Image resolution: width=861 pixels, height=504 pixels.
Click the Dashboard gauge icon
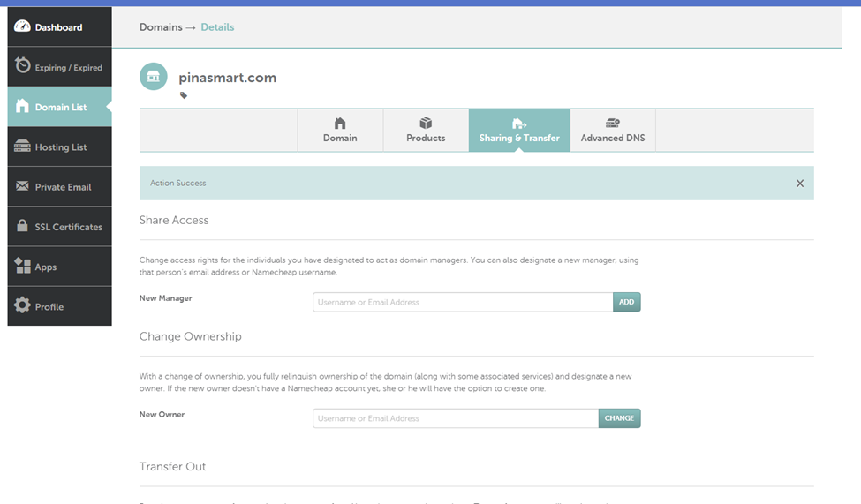[x=22, y=26]
